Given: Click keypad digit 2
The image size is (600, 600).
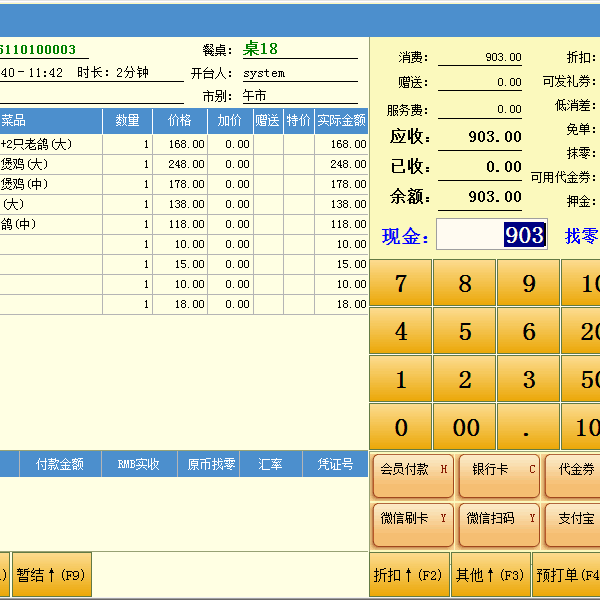Looking at the screenshot, I should 465,379.
